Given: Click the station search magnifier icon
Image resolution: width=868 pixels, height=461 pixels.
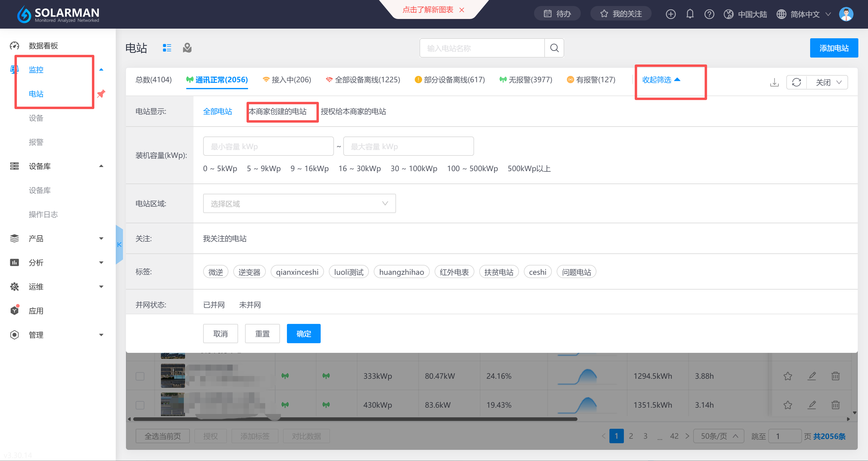Looking at the screenshot, I should [554, 48].
